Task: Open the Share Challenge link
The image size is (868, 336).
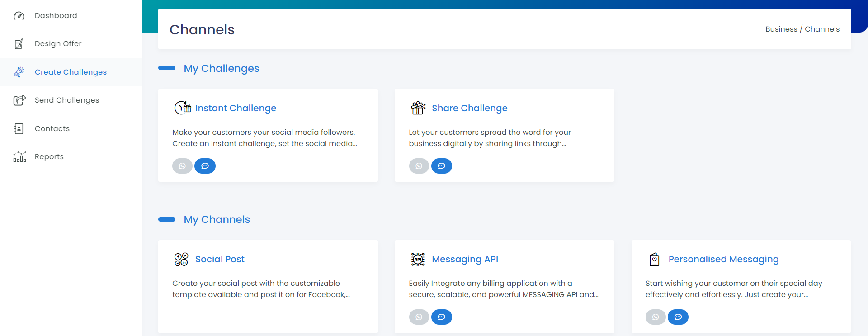Action: coord(470,108)
